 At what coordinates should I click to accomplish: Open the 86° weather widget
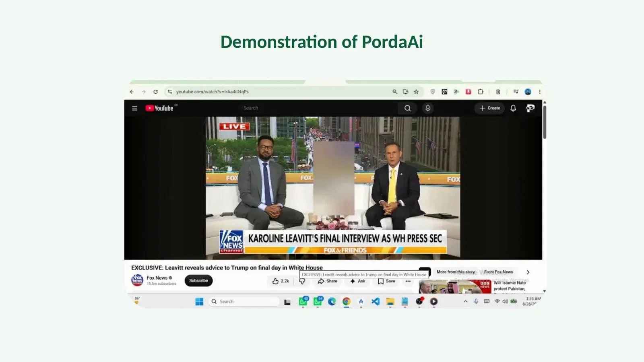click(x=137, y=301)
